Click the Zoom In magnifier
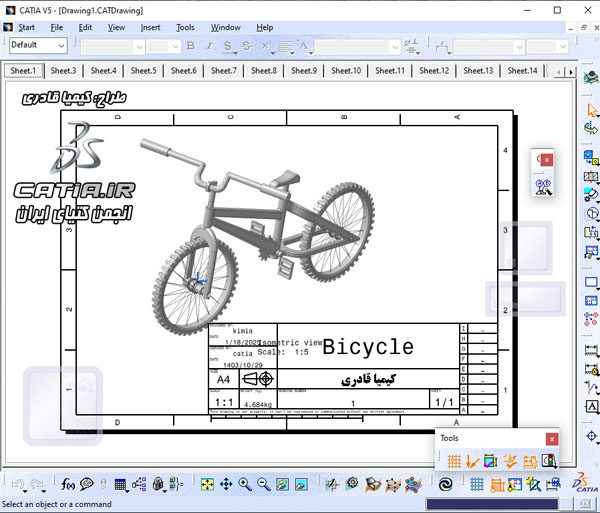 click(245, 485)
